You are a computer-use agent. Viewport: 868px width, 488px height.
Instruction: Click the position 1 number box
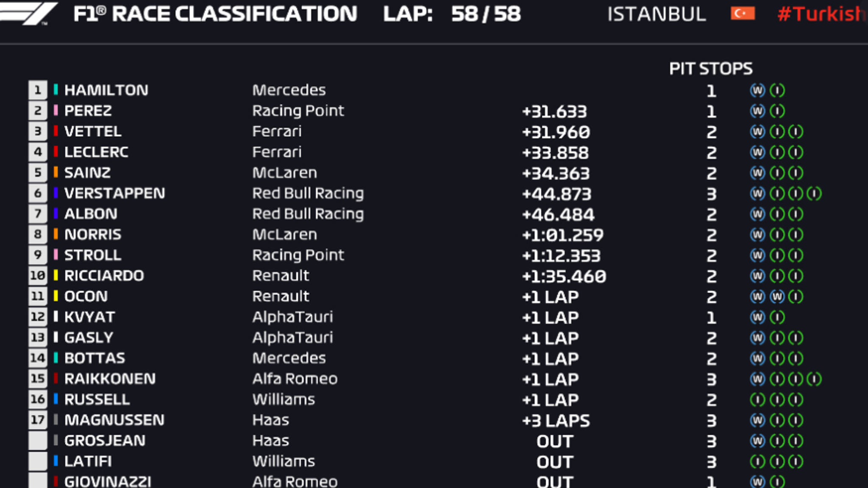point(38,90)
